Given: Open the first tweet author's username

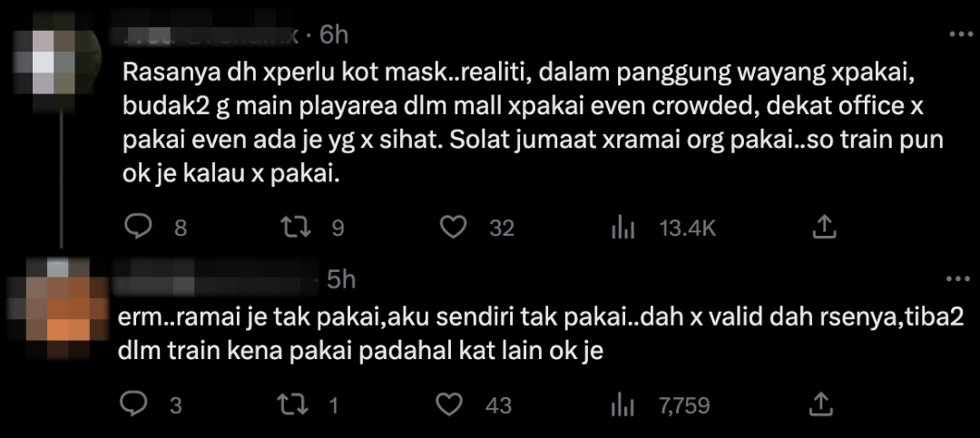Looking at the screenshot, I should 211,35.
